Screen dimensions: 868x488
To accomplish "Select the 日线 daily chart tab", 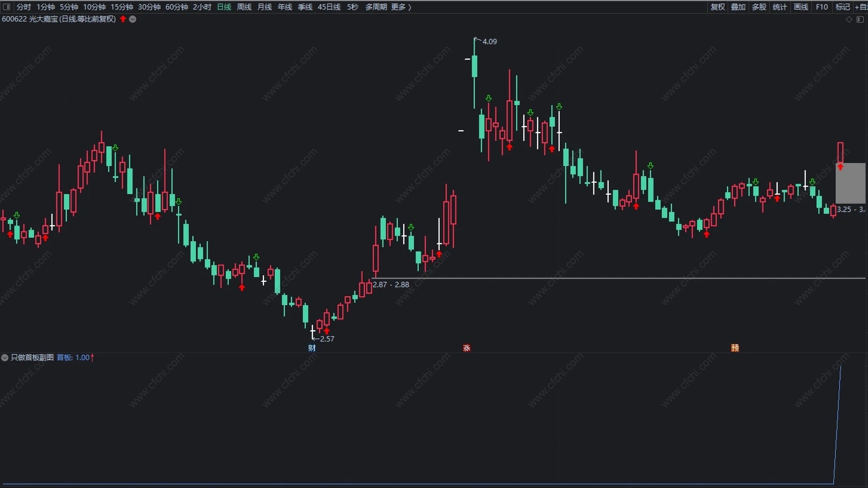I will (224, 7).
